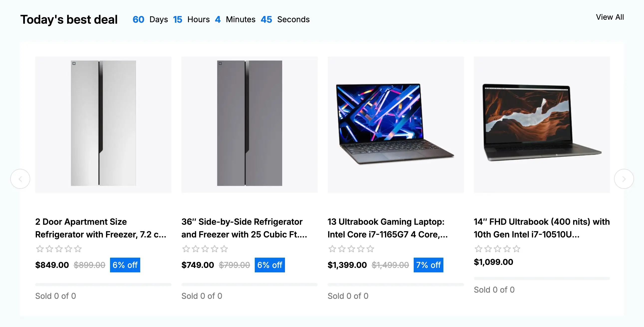The image size is (644, 327).
Task: Open 13 Ultrabook Gaming Laptop title link
Action: (387, 228)
